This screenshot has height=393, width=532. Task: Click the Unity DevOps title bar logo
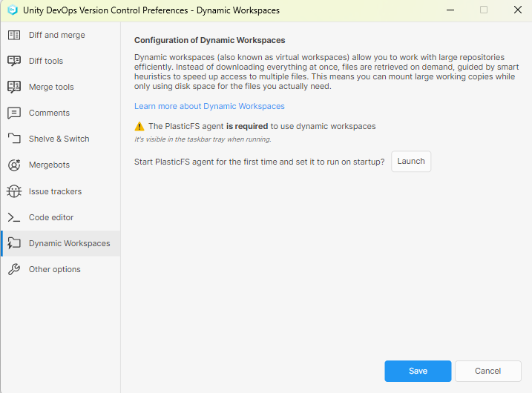pyautogui.click(x=13, y=10)
